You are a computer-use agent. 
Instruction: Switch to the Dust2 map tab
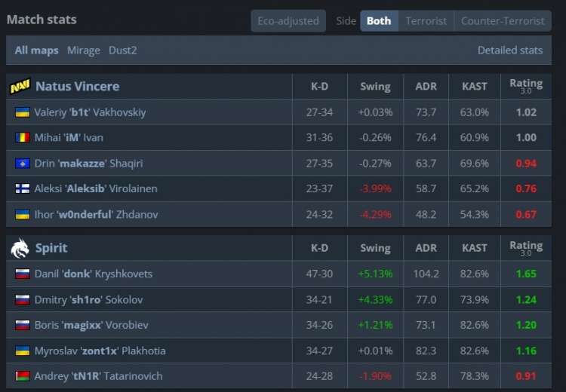[x=123, y=51]
